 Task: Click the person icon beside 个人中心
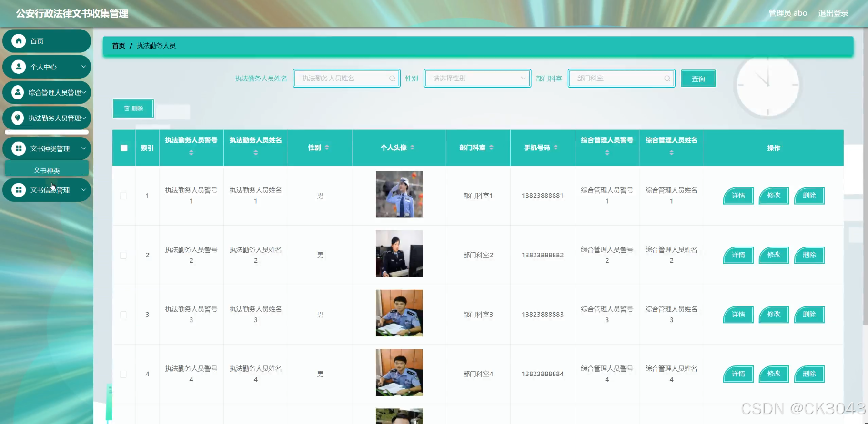tap(18, 67)
